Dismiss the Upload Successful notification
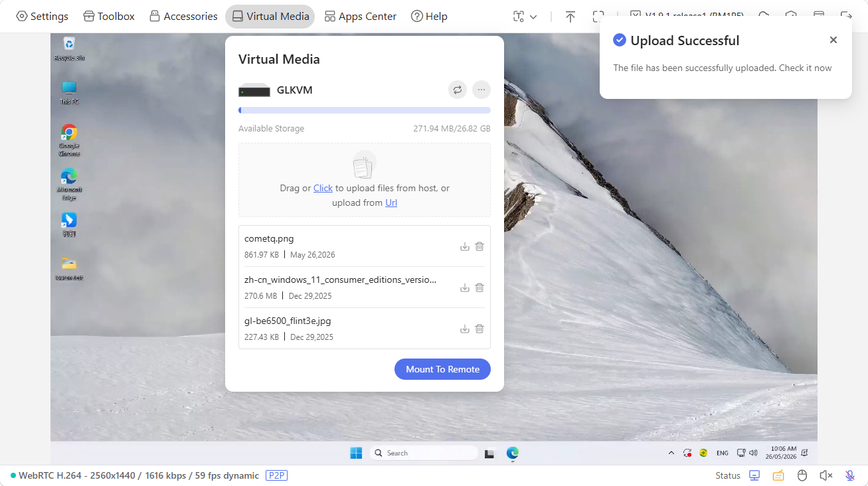This screenshot has height=486, width=868. pos(833,40)
